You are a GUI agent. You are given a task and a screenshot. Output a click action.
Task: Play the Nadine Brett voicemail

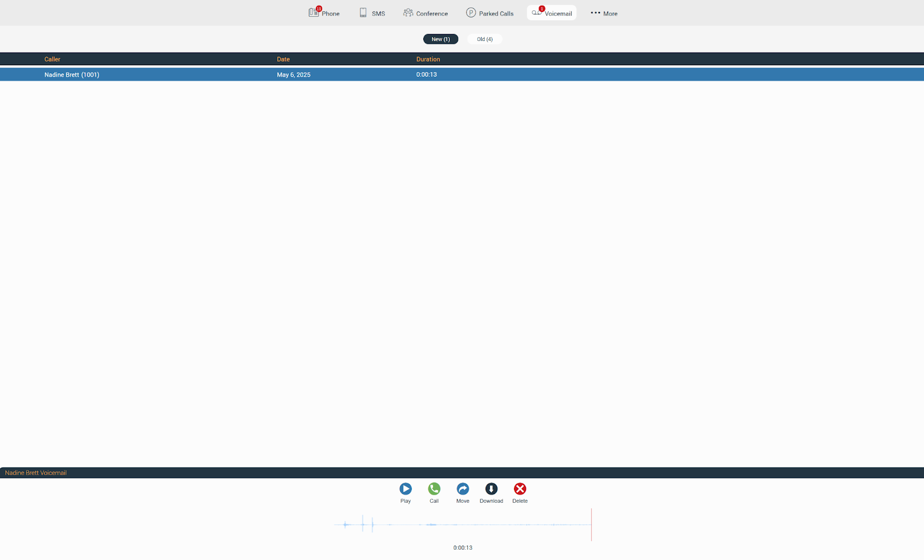tap(405, 488)
